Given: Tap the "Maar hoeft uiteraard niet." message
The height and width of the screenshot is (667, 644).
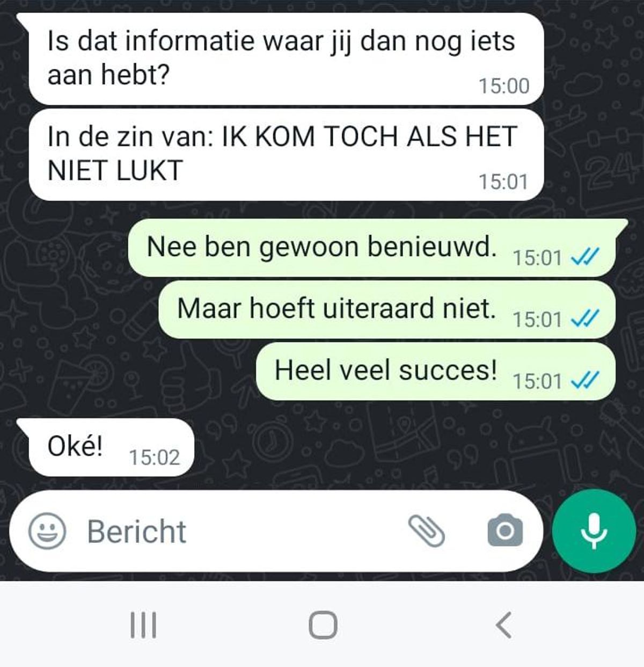Looking at the screenshot, I should (x=387, y=309).
